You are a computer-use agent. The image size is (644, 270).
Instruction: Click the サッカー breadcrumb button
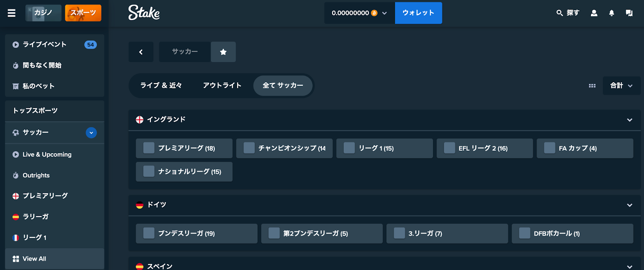click(185, 52)
